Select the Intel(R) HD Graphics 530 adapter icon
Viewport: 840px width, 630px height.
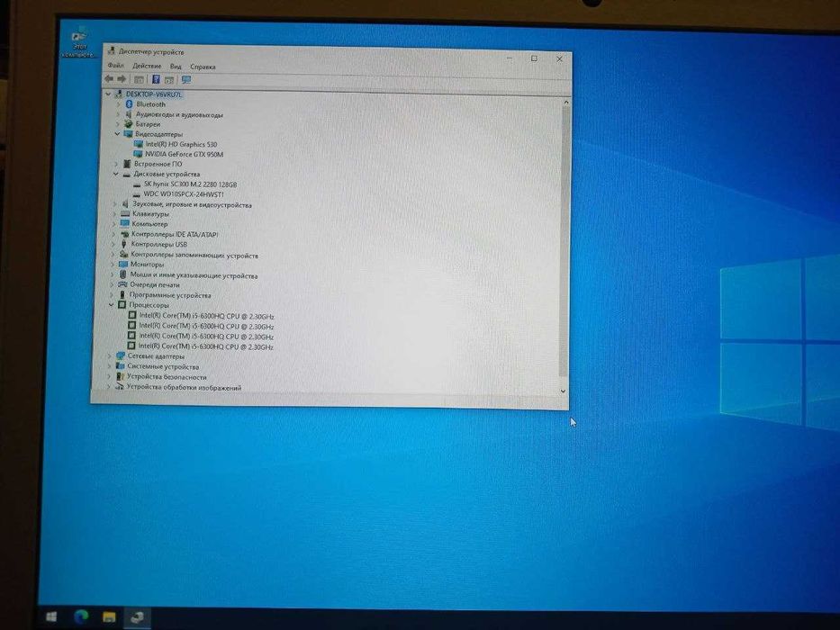point(139,144)
